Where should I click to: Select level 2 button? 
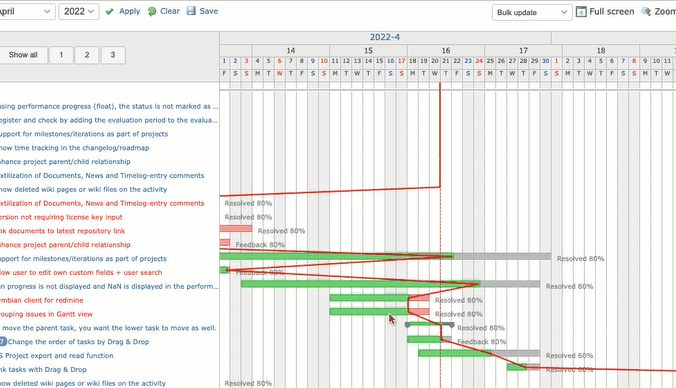tap(87, 55)
